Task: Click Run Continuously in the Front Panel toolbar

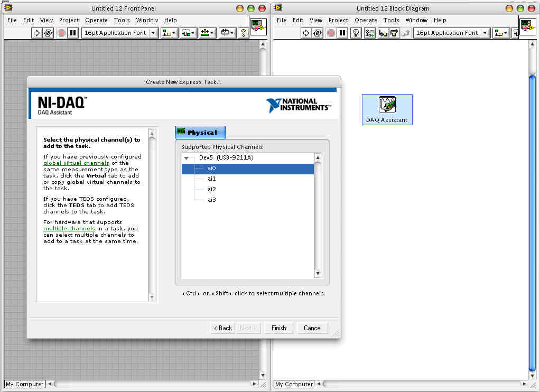Action: click(x=48, y=33)
